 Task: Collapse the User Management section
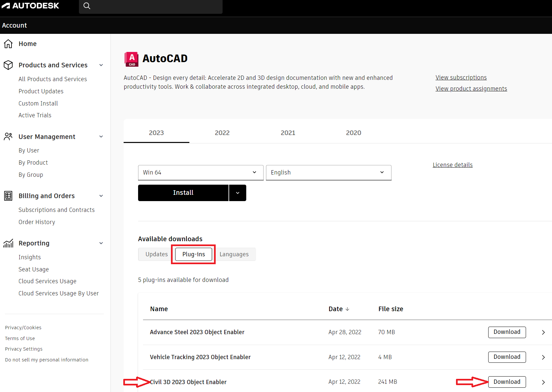click(101, 137)
